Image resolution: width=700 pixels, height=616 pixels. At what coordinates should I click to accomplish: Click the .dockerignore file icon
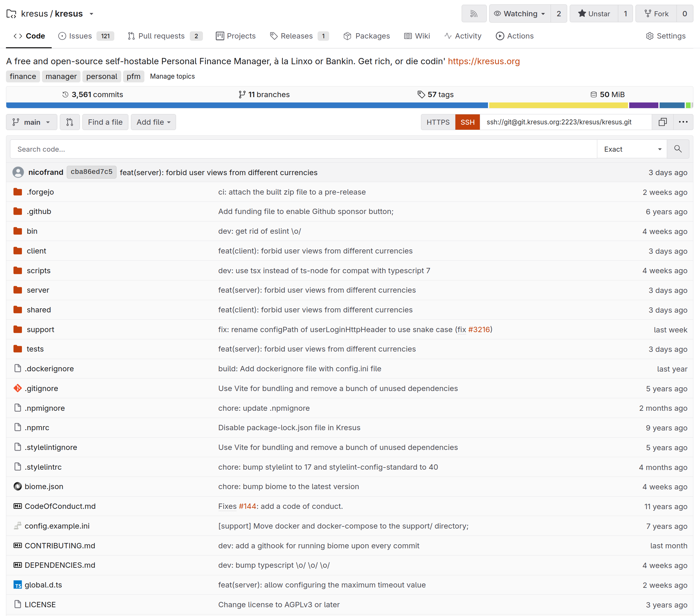pyautogui.click(x=18, y=369)
